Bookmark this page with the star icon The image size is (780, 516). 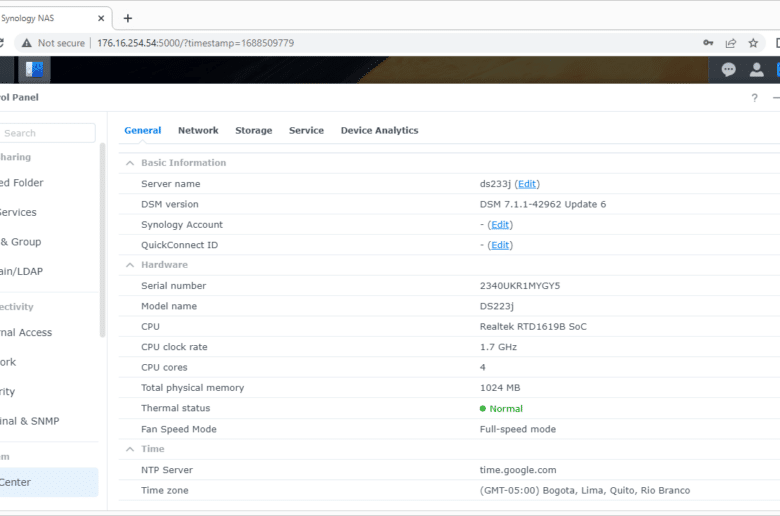click(753, 43)
